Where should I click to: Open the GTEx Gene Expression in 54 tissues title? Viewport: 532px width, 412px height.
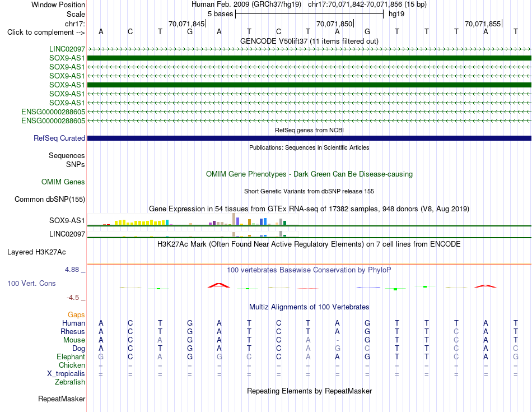pos(309,209)
